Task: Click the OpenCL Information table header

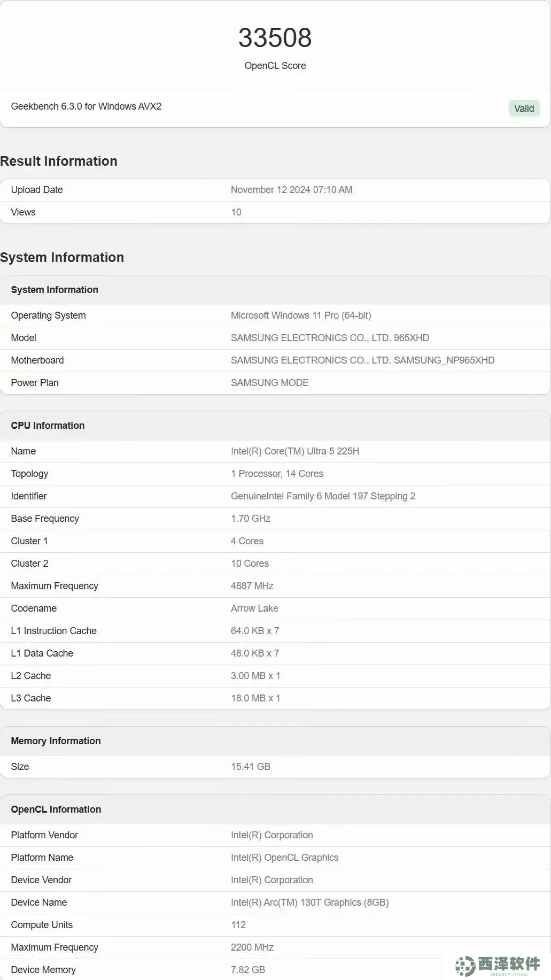Action: click(x=56, y=809)
